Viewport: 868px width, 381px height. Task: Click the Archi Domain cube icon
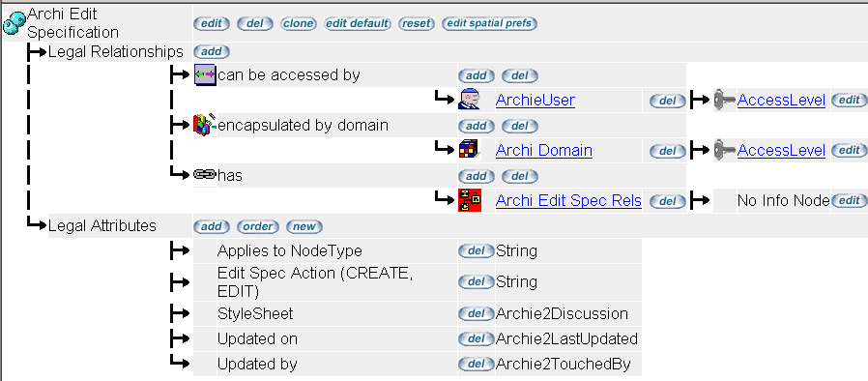click(x=470, y=150)
